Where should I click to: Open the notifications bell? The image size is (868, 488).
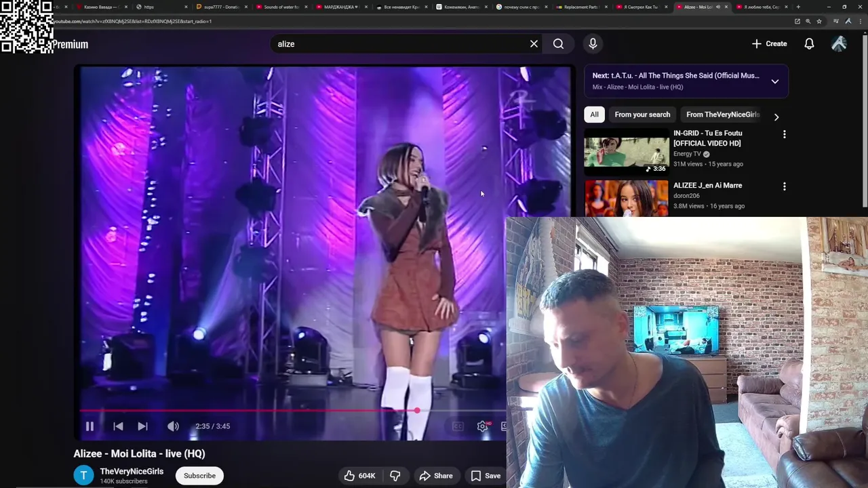coord(809,44)
